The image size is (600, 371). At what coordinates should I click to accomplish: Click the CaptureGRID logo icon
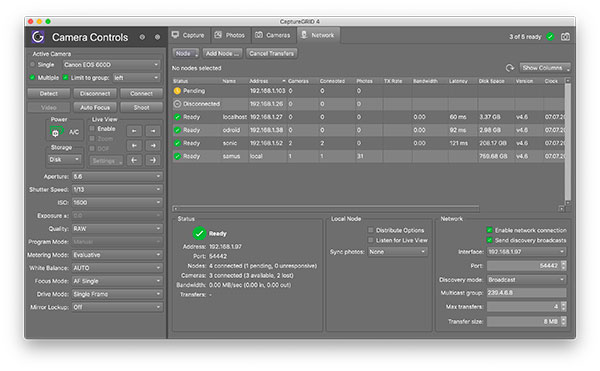(x=38, y=37)
